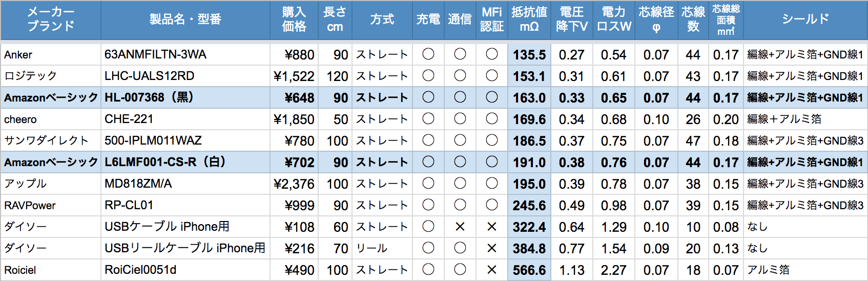Select the '芯線総面積' column header
Viewport: 868px width, 281px height.
(726, 19)
